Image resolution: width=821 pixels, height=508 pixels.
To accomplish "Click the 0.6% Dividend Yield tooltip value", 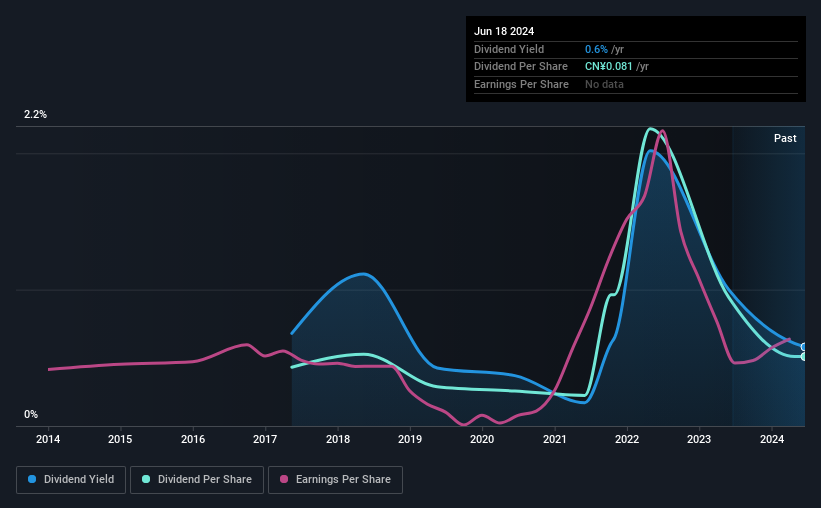I will 596,49.
